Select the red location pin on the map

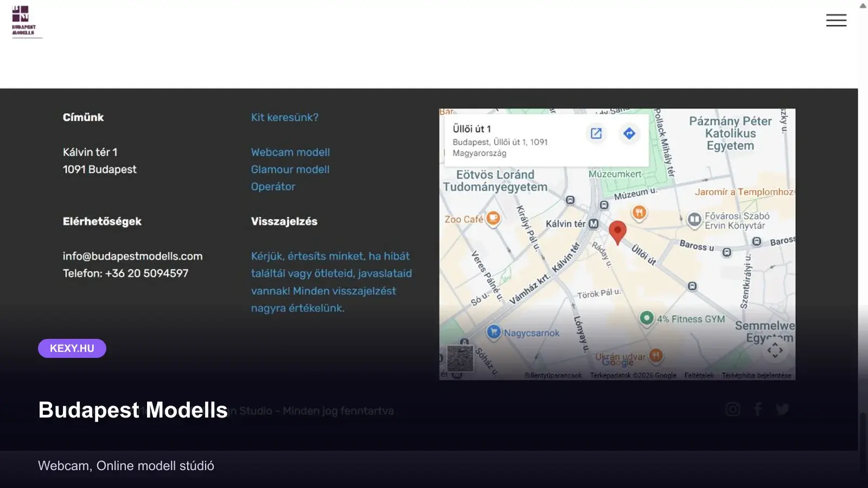pos(617,232)
